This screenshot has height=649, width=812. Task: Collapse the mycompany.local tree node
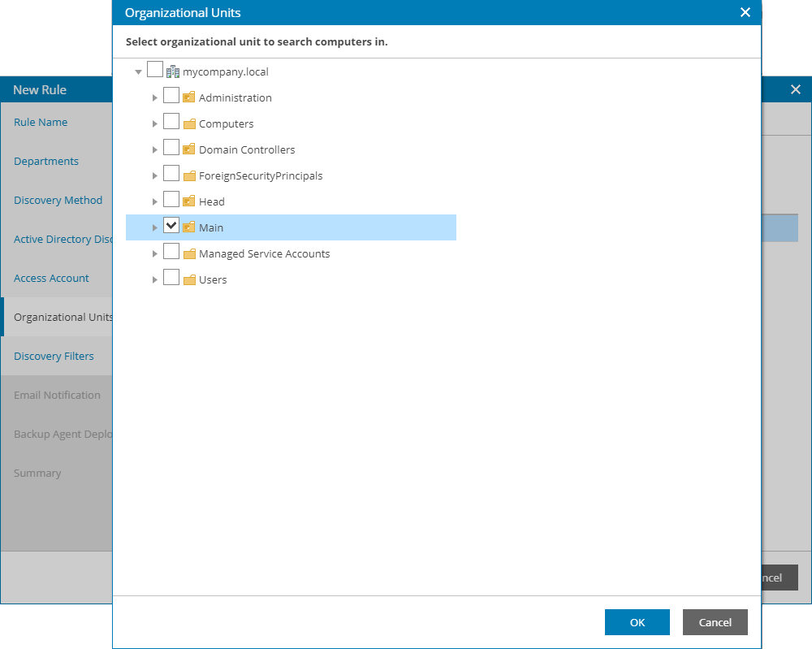click(x=139, y=71)
